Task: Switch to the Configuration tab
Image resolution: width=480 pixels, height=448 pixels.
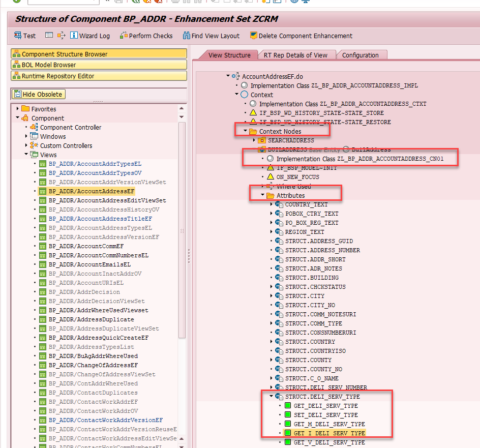Action: (x=362, y=54)
